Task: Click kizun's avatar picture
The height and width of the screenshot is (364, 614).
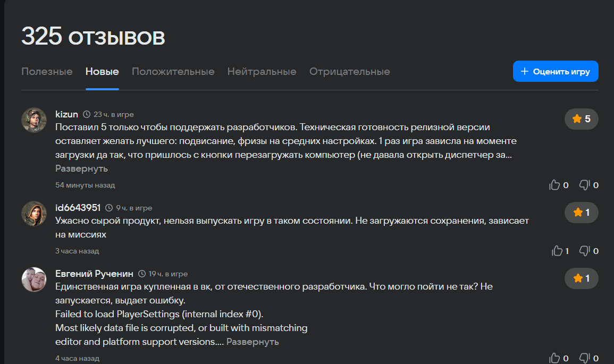Action: tap(34, 120)
